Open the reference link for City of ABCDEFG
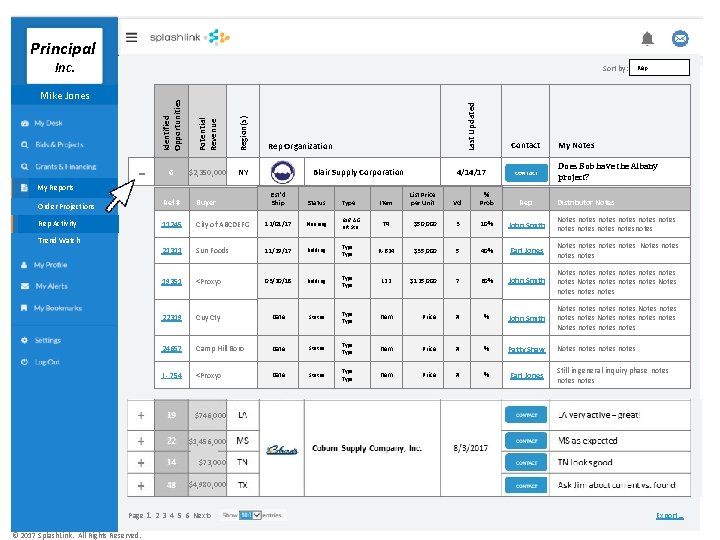Image resolution: width=720 pixels, height=540 pixels. pos(171,225)
